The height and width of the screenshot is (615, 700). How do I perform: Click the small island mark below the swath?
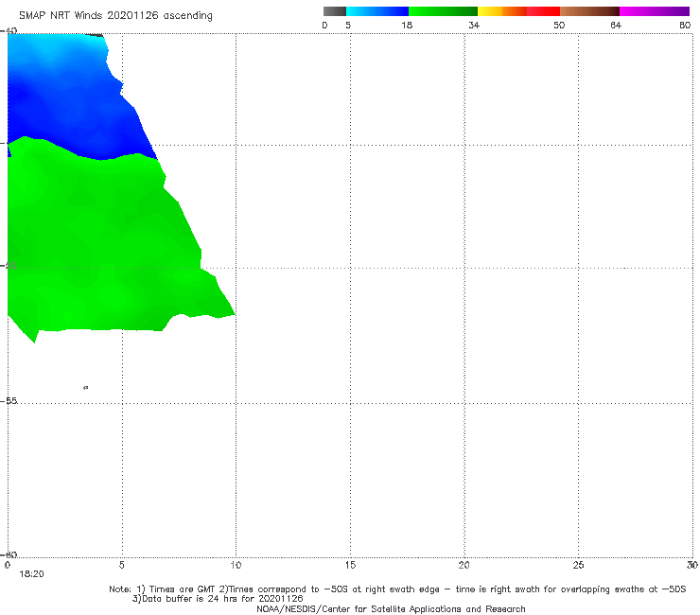[86, 388]
